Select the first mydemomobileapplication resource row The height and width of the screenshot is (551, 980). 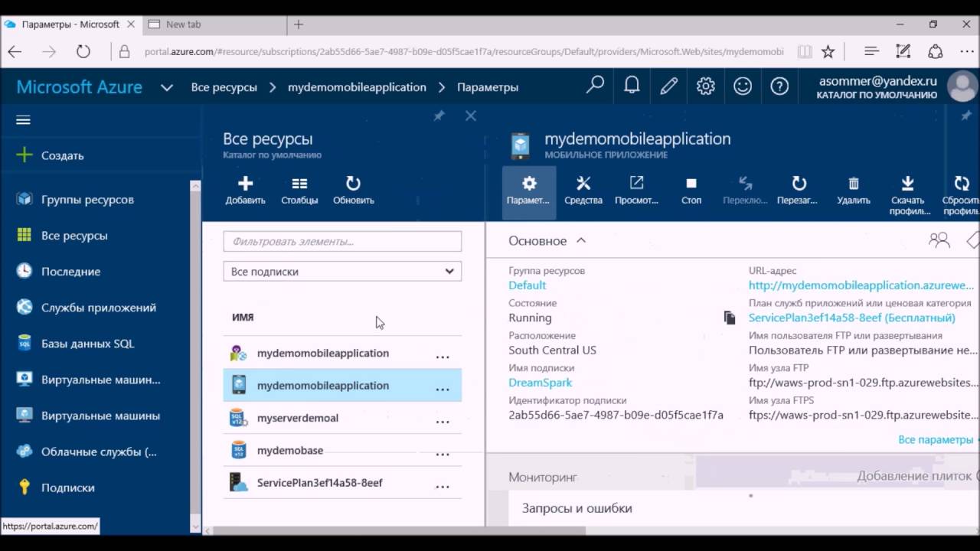tap(342, 353)
